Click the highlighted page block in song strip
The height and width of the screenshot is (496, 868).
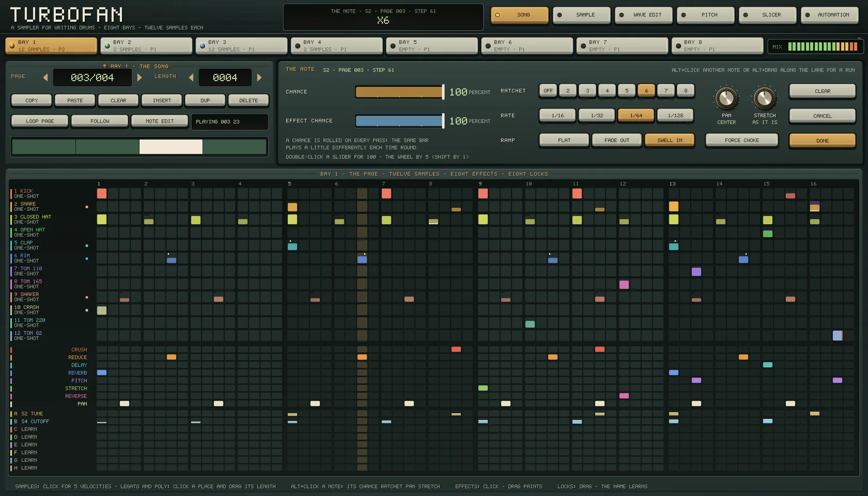(x=171, y=147)
